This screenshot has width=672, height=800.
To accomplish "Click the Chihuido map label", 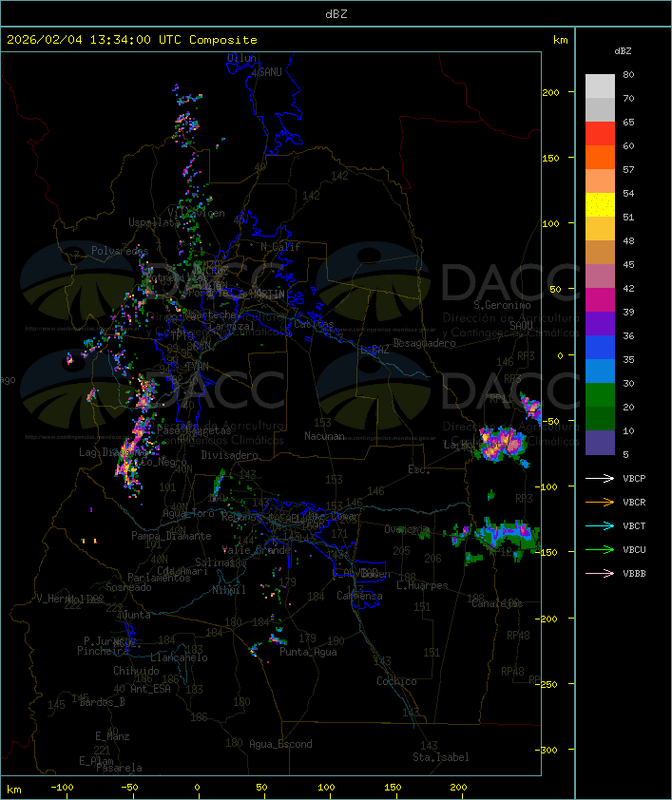I will tap(136, 671).
